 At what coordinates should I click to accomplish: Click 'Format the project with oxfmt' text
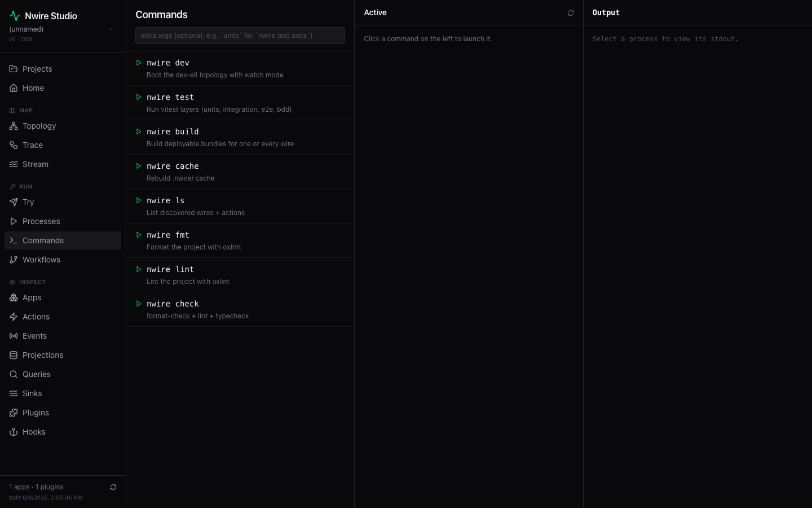click(194, 247)
